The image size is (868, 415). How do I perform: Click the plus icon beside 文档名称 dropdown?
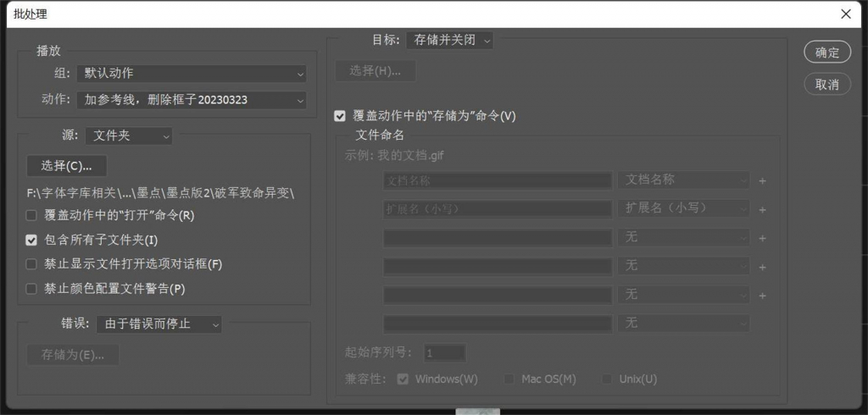(x=762, y=181)
